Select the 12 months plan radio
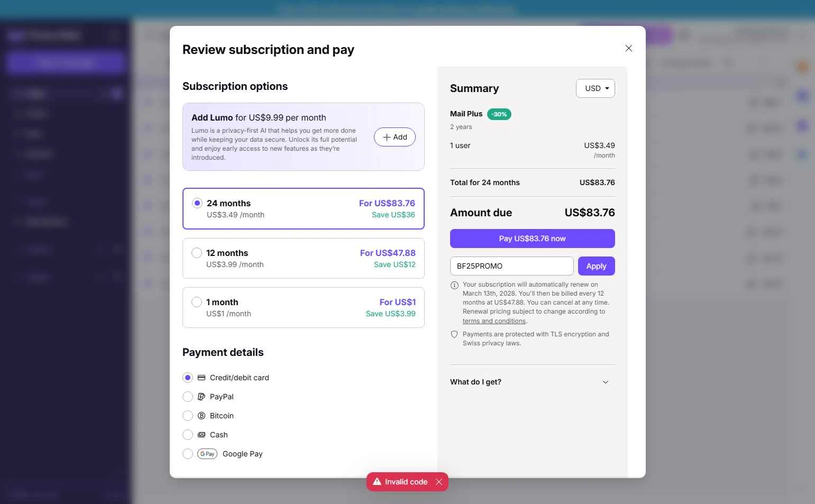Image resolution: width=815 pixels, height=504 pixels. [197, 253]
